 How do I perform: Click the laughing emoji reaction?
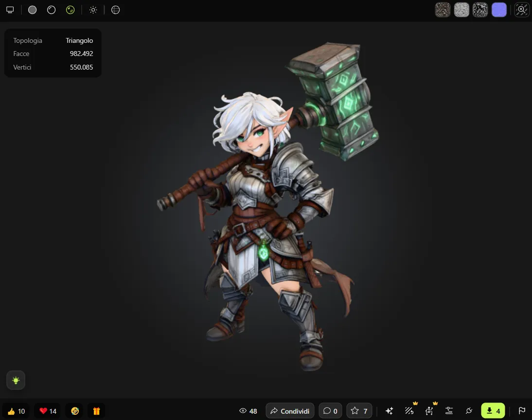(x=75, y=411)
